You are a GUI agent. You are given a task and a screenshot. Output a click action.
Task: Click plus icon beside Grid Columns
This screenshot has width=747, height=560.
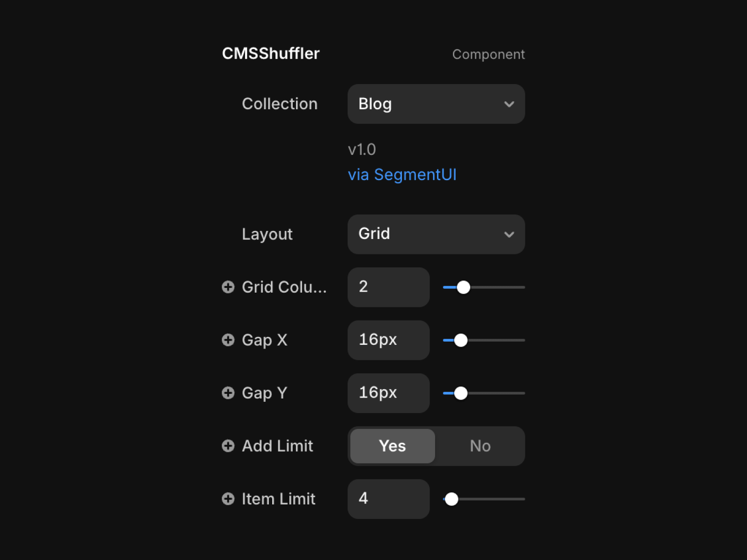coord(228,287)
